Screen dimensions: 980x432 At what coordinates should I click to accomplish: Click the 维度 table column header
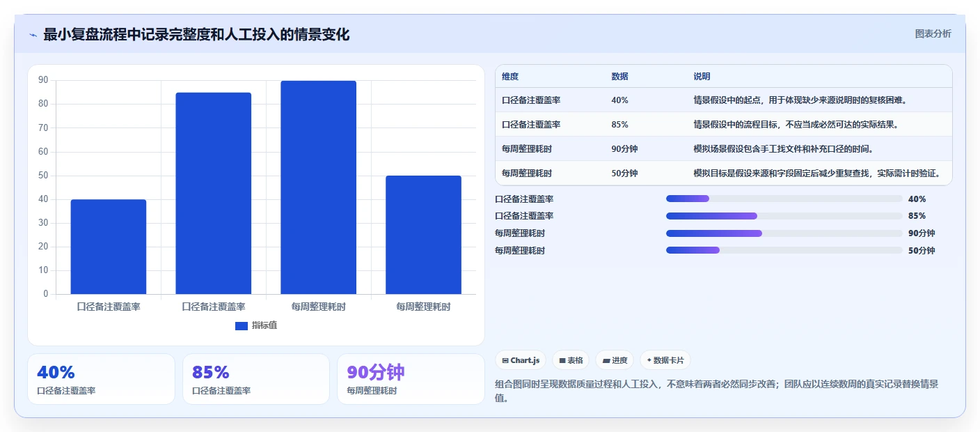point(510,77)
